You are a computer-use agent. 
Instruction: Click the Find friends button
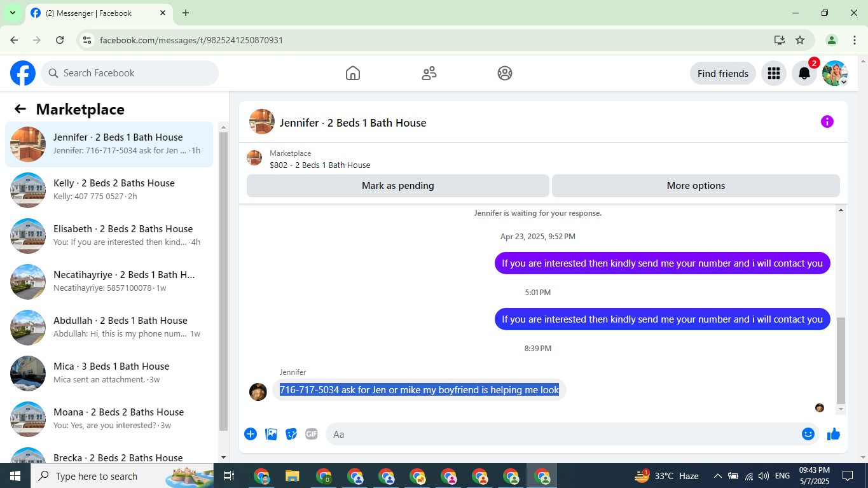pos(722,73)
